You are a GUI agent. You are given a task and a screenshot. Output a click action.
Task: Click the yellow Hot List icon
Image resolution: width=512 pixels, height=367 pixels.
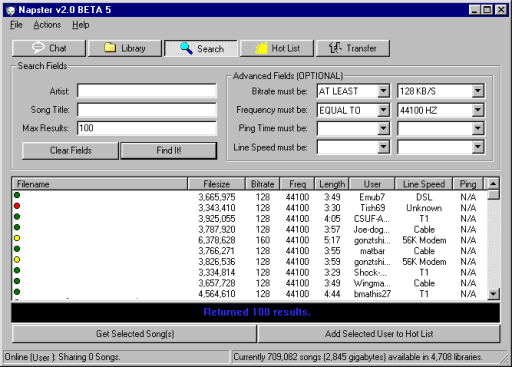click(261, 48)
